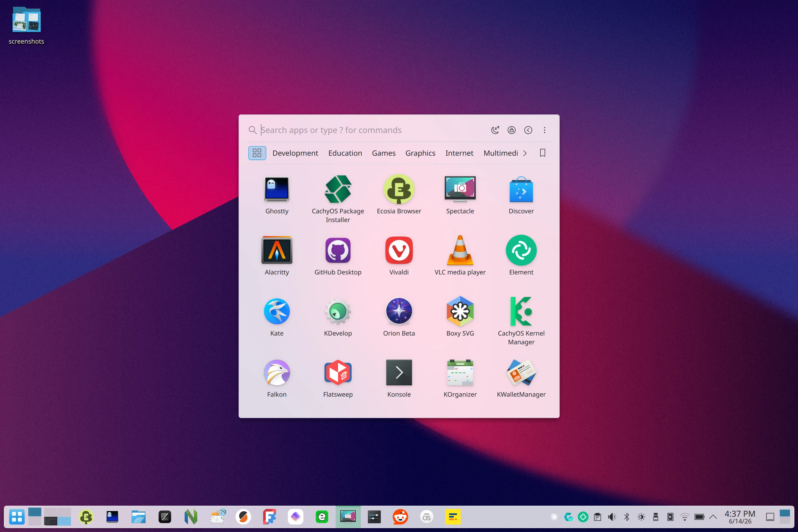Screen dimensions: 798x532
Task: Open the yellow notes app in the taskbar
Action: coord(452,517)
